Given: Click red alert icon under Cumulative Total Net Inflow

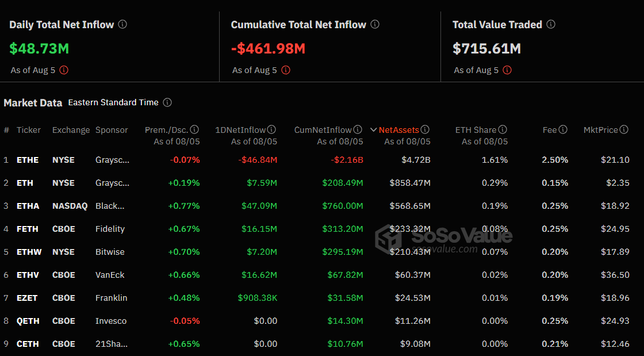Looking at the screenshot, I should tap(286, 70).
